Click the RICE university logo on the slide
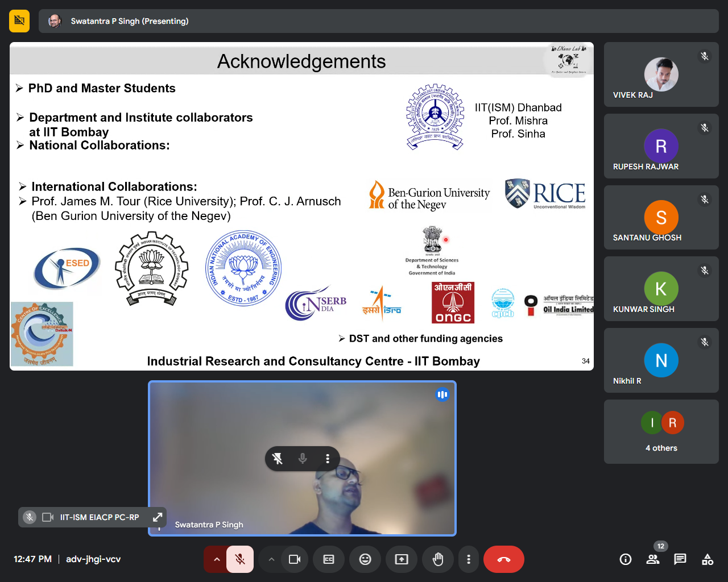This screenshot has height=582, width=728. pos(545,194)
